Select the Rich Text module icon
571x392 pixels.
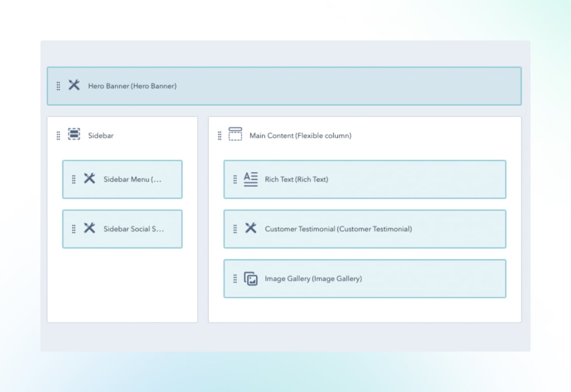[250, 179]
